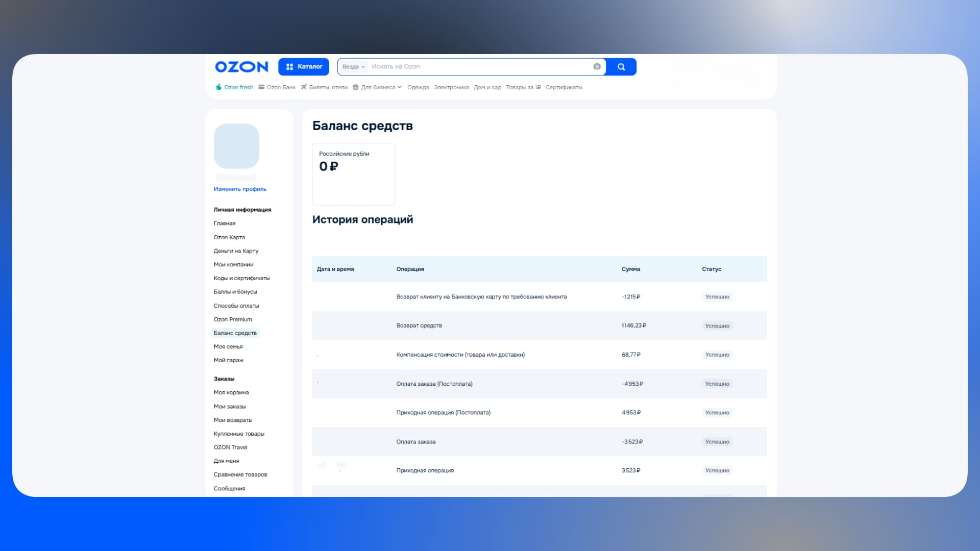Select Для меня in the sidebar
The height and width of the screenshot is (551, 980).
click(x=226, y=461)
